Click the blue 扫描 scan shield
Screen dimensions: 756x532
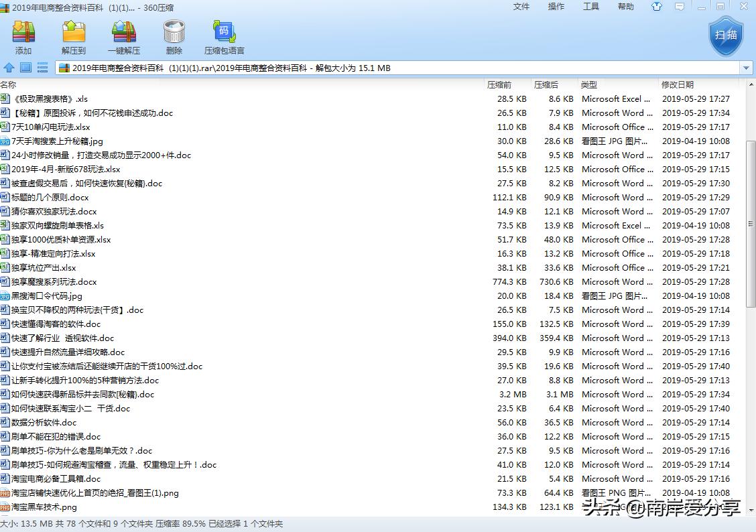(x=726, y=36)
